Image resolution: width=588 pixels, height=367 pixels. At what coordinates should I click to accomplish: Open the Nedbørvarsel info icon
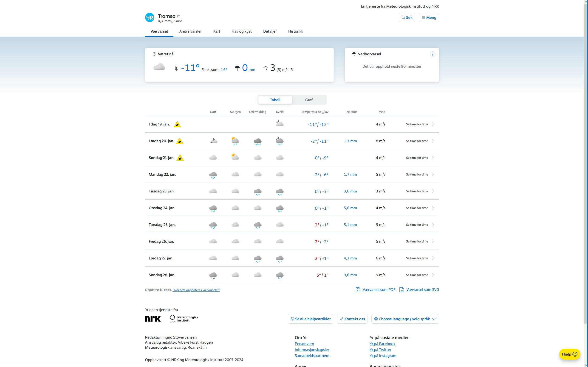pyautogui.click(x=433, y=54)
